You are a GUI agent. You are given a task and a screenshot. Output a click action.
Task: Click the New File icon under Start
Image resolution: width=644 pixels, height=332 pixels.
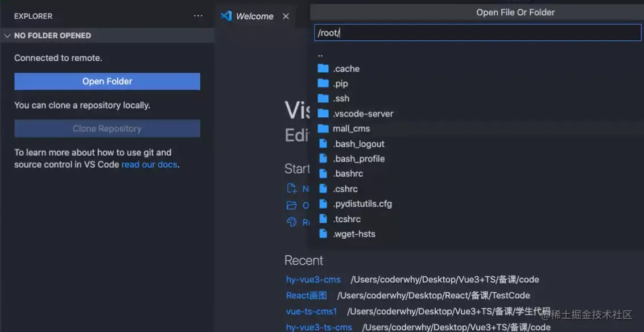(292, 189)
